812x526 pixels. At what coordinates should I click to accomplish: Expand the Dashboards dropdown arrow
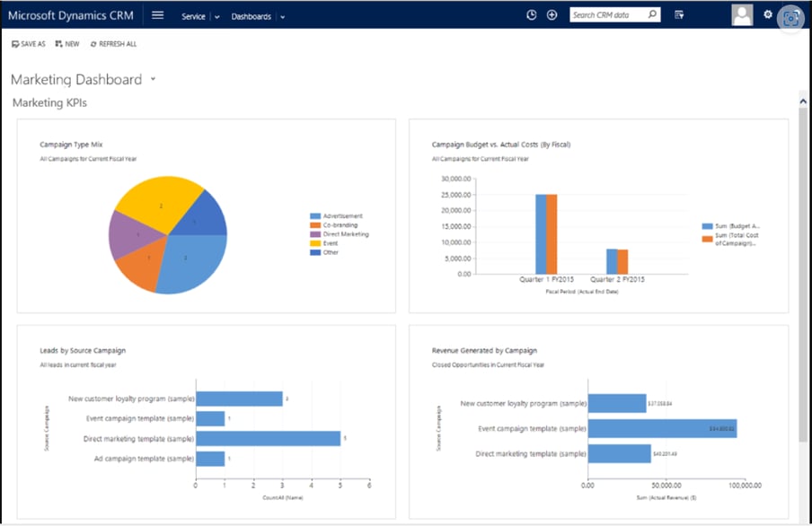[x=283, y=17]
